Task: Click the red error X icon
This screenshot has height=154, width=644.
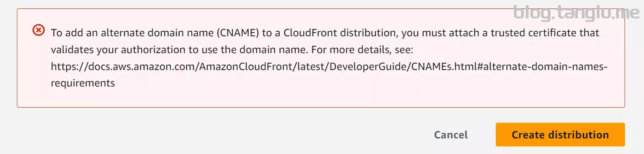Action: point(38,30)
